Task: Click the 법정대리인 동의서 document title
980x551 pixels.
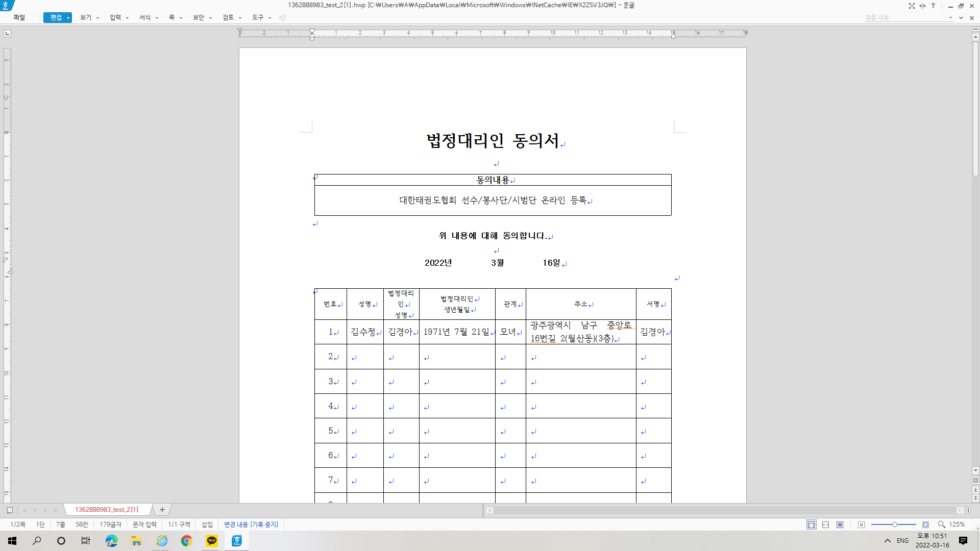Action: pos(493,140)
